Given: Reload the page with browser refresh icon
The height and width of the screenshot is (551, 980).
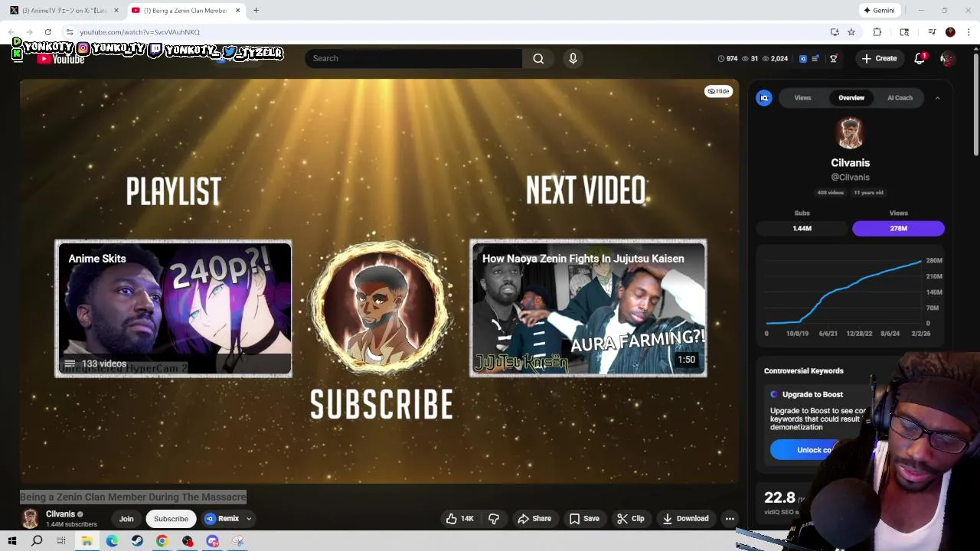Looking at the screenshot, I should click(47, 32).
